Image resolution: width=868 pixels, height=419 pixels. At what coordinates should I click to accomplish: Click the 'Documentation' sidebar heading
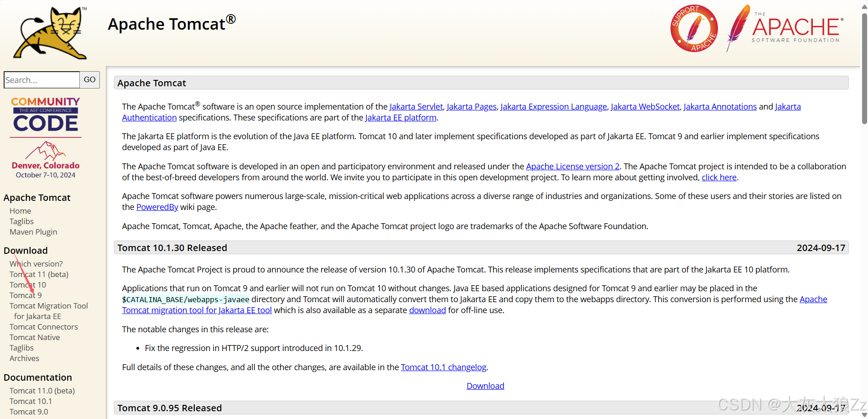tap(38, 377)
